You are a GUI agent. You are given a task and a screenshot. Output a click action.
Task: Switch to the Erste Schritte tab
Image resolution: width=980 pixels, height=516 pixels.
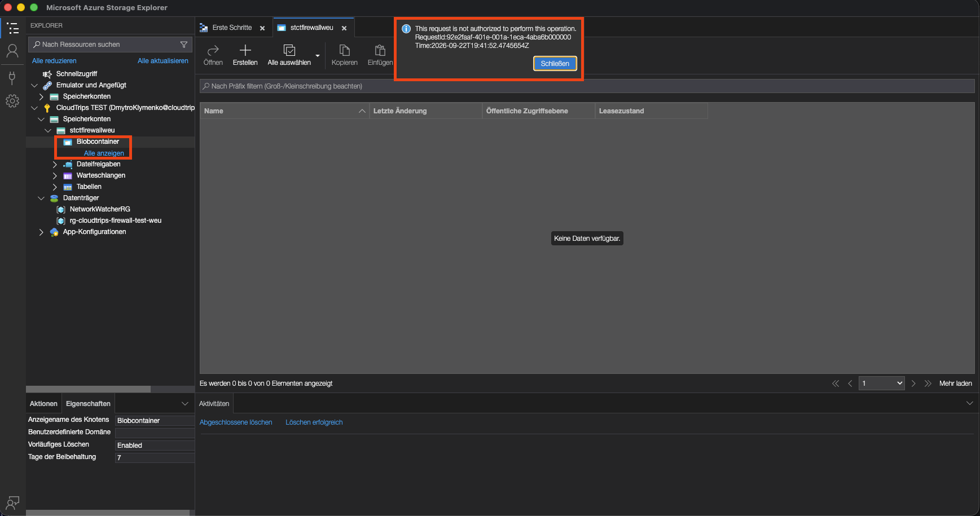click(232, 28)
